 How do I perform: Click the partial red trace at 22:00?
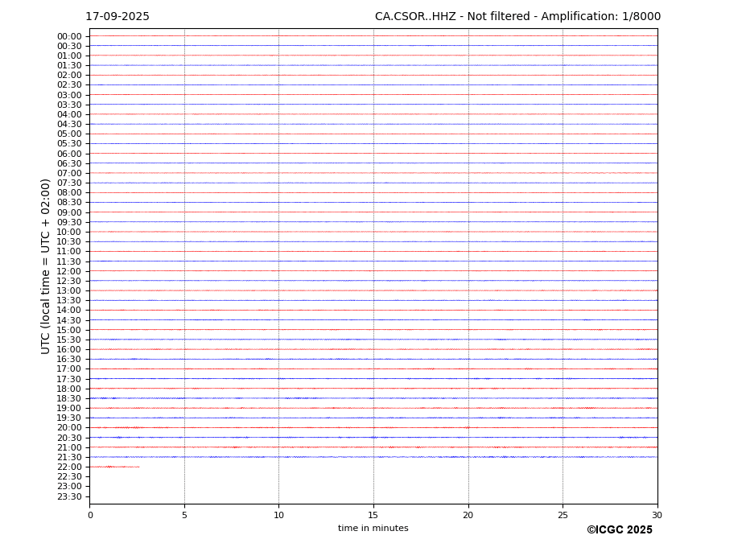[x=114, y=467]
